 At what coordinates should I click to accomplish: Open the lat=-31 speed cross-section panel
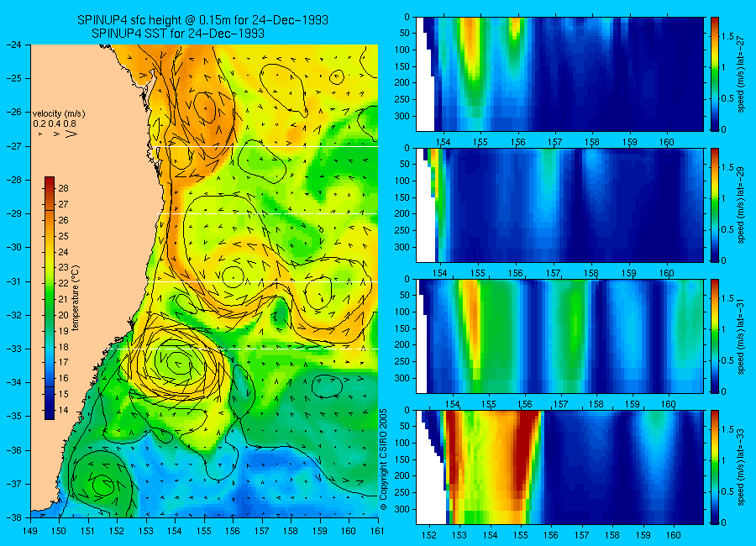559,336
